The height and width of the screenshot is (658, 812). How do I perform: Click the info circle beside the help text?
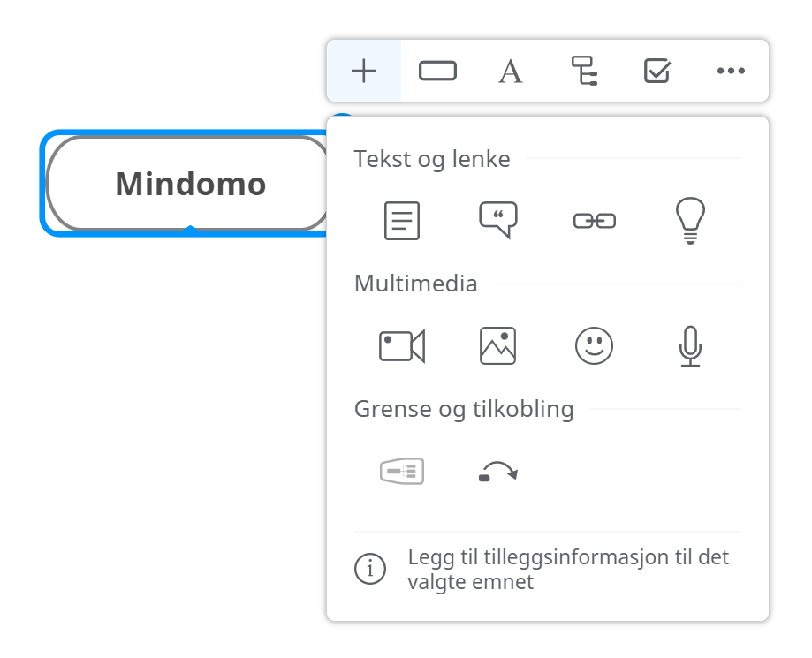pos(372,569)
